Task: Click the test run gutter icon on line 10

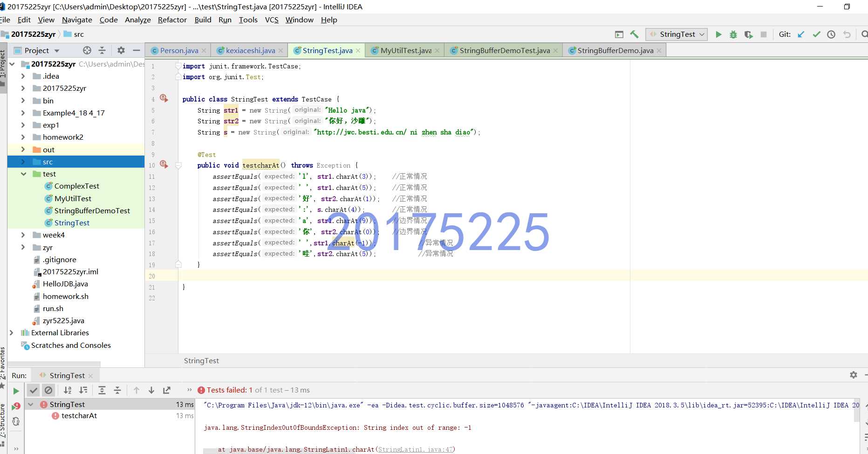Action: pyautogui.click(x=164, y=164)
